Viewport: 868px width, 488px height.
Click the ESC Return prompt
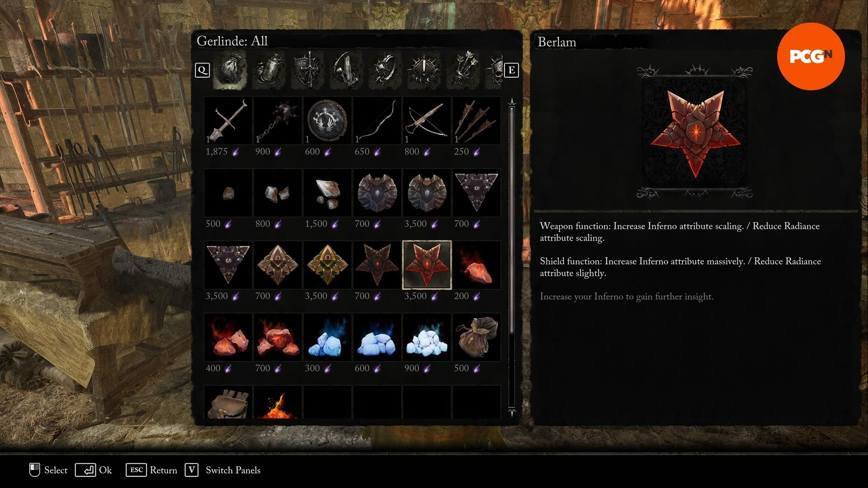point(152,470)
